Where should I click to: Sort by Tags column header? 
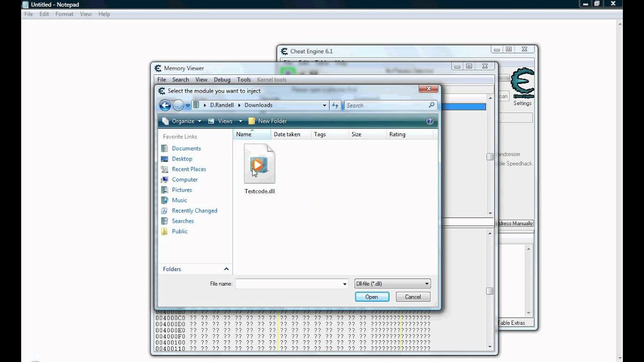pyautogui.click(x=329, y=134)
